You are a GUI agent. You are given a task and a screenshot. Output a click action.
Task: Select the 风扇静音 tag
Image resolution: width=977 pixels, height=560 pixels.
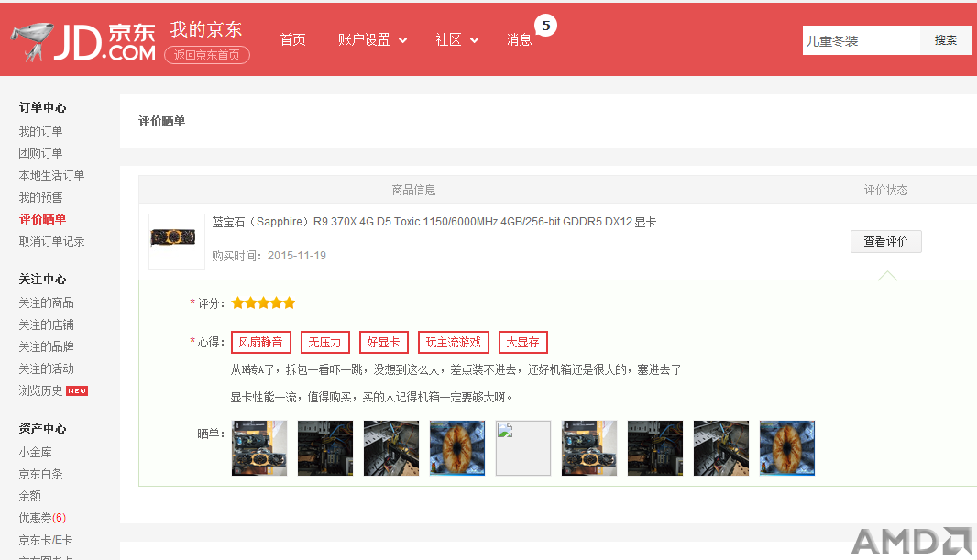tap(260, 342)
